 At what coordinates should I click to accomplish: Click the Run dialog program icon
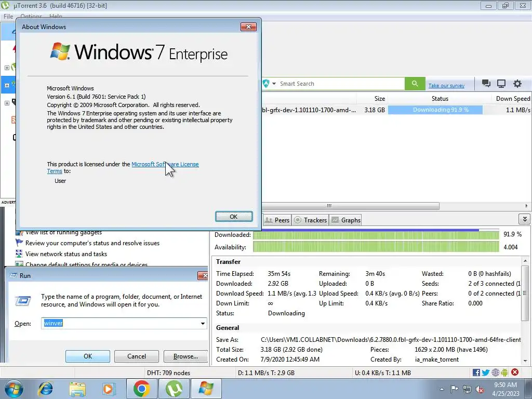[23, 301]
